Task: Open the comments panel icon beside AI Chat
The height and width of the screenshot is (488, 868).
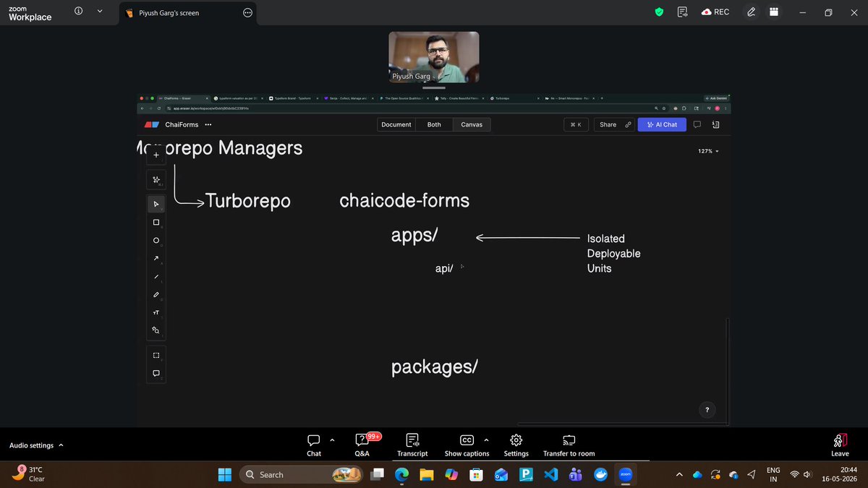Action: 697,124
